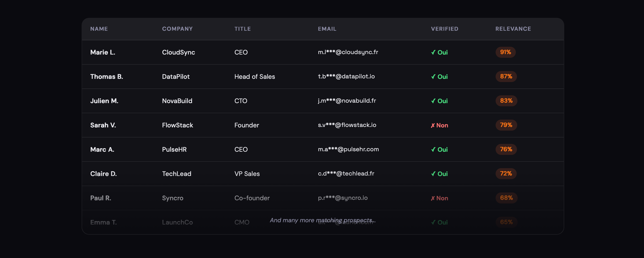This screenshot has width=644, height=258.
Task: Click the LaunchCo company cell
Action: tap(177, 222)
